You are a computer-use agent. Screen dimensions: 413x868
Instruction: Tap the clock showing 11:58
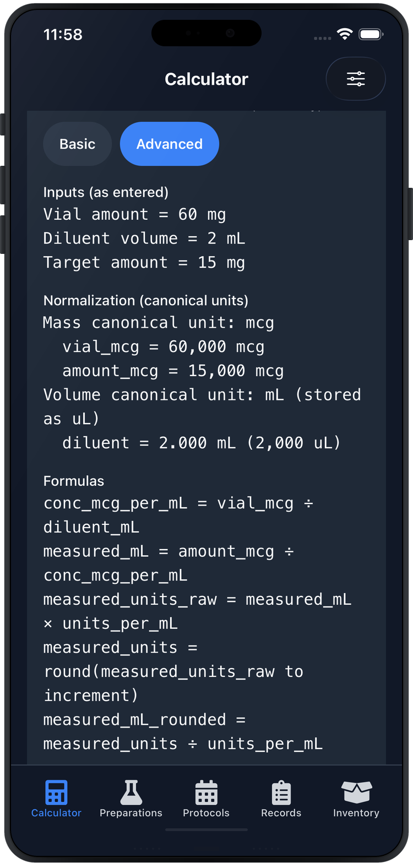click(x=62, y=34)
